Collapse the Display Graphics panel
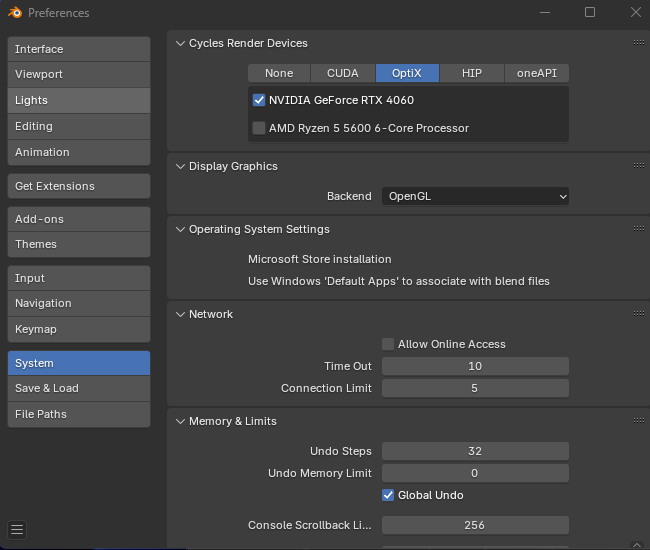The width and height of the screenshot is (650, 550). [x=180, y=166]
